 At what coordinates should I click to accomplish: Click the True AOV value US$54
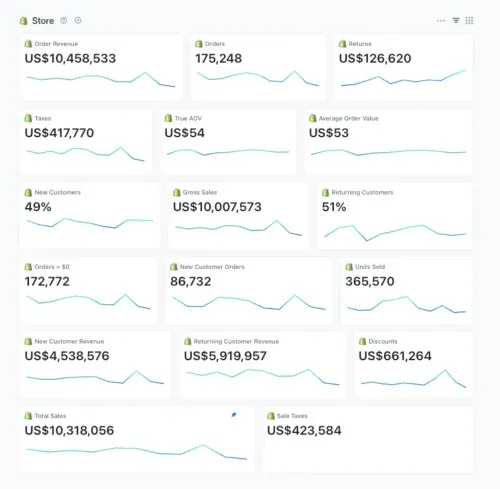[x=185, y=133]
